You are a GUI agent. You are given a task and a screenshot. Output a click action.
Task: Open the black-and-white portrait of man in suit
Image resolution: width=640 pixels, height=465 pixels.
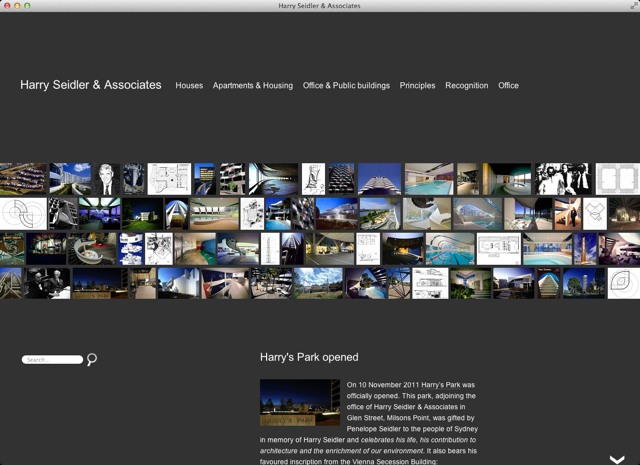point(107,179)
